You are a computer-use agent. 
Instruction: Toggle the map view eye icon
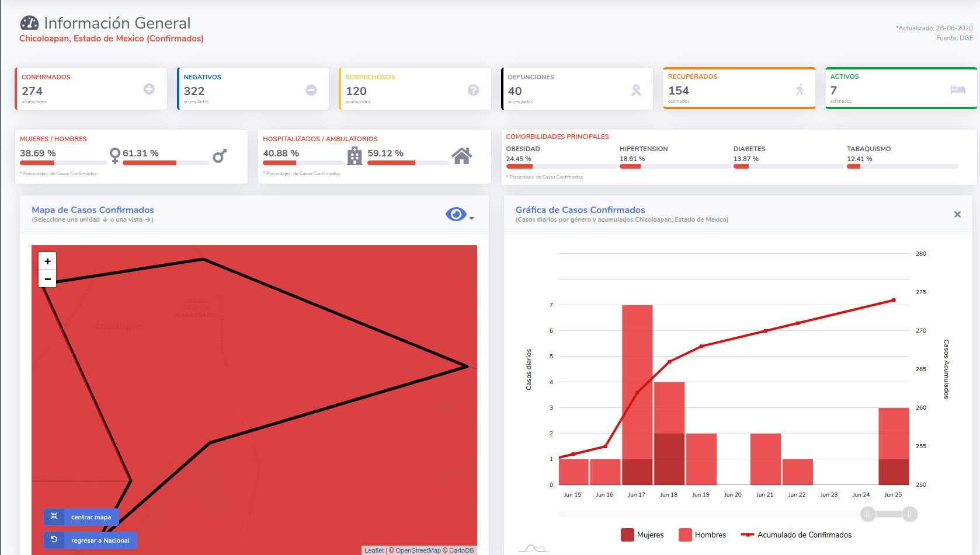tap(456, 214)
